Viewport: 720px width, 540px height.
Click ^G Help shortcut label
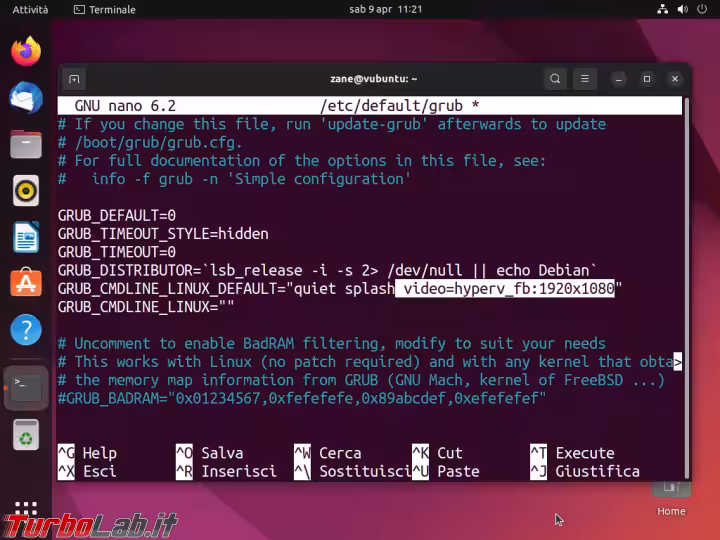pyautogui.click(x=87, y=453)
